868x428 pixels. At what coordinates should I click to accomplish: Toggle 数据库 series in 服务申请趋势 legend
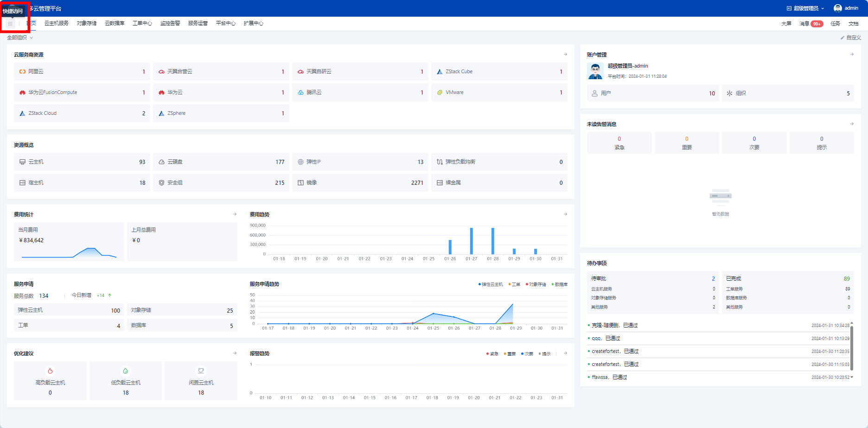pyautogui.click(x=560, y=284)
